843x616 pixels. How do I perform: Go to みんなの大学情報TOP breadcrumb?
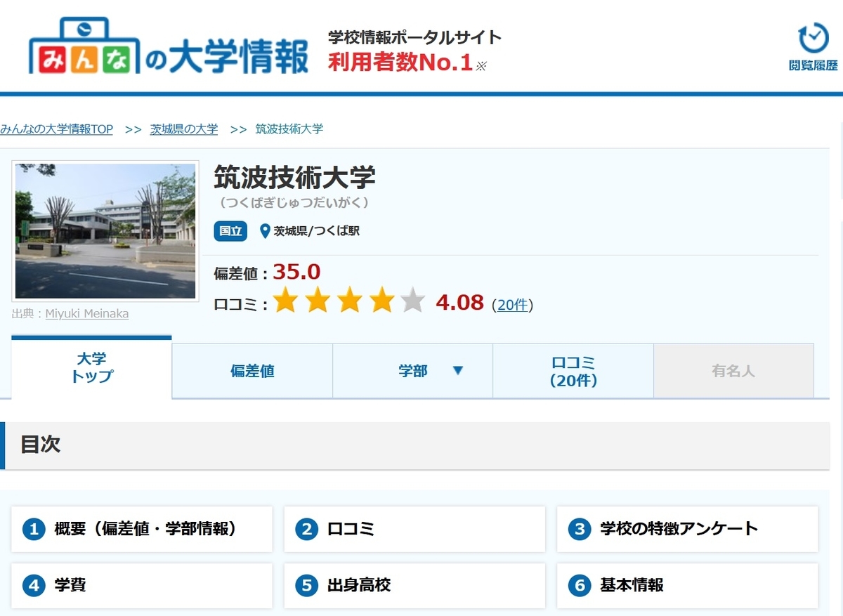click(56, 129)
